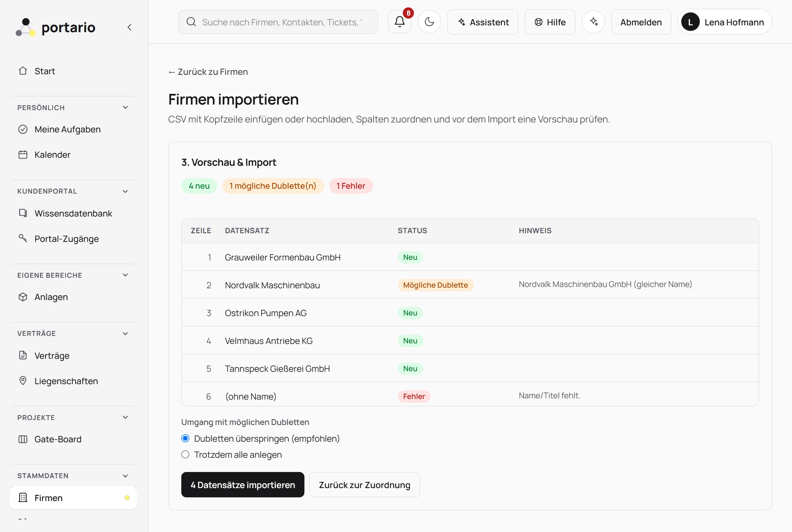Click the portario logo
The height and width of the screenshot is (532, 792).
pos(56,27)
